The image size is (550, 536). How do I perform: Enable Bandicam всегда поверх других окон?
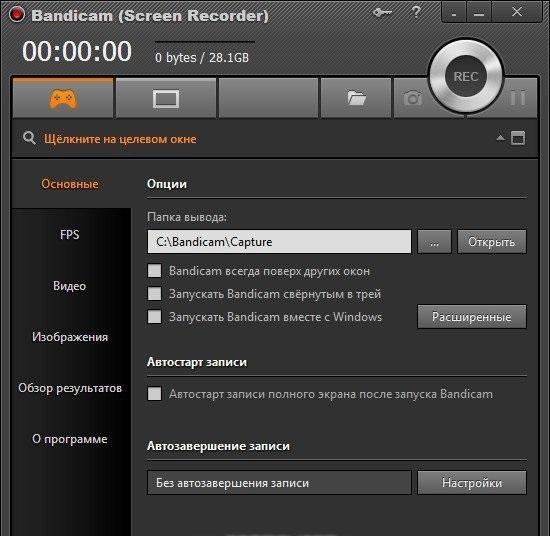154,271
